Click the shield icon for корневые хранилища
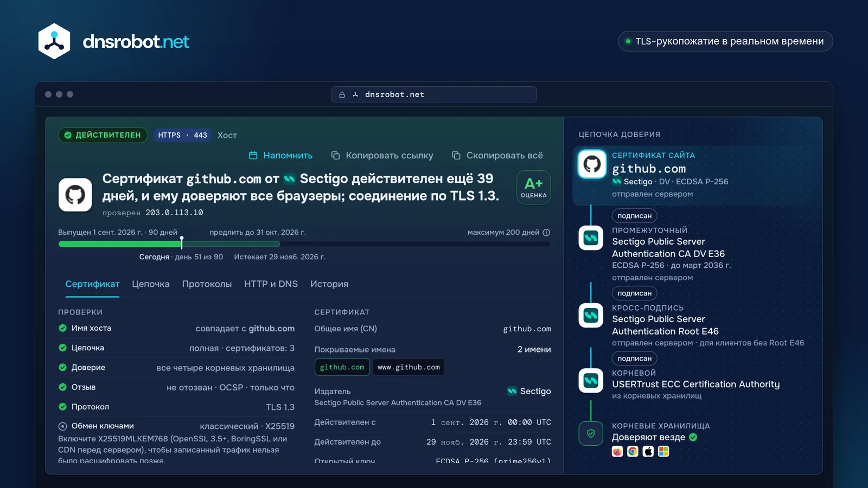The height and width of the screenshot is (488, 868). point(591,434)
